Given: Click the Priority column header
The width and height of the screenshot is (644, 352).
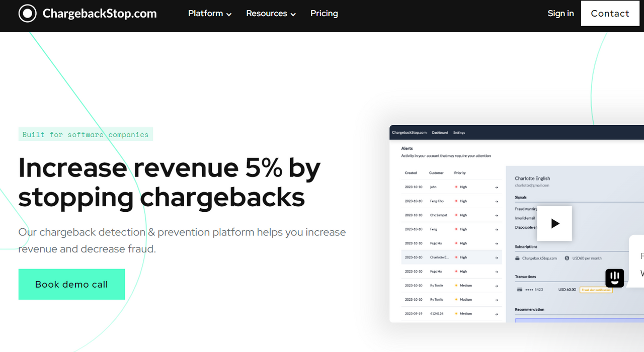Looking at the screenshot, I should coord(460,173).
